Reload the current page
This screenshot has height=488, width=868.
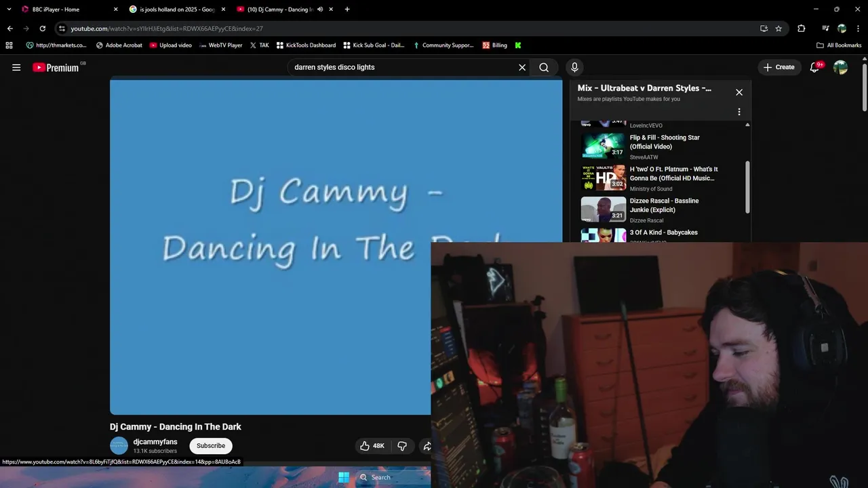pos(42,28)
